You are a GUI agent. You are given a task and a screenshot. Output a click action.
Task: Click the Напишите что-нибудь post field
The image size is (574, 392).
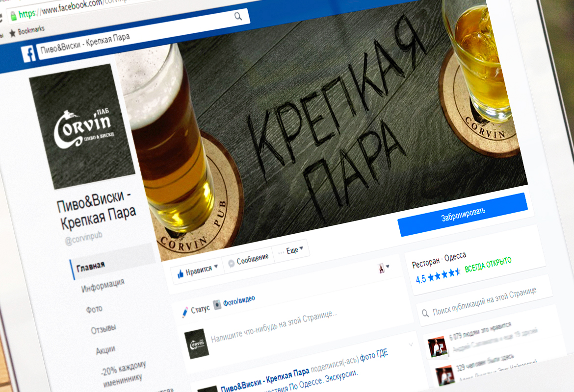point(274,326)
